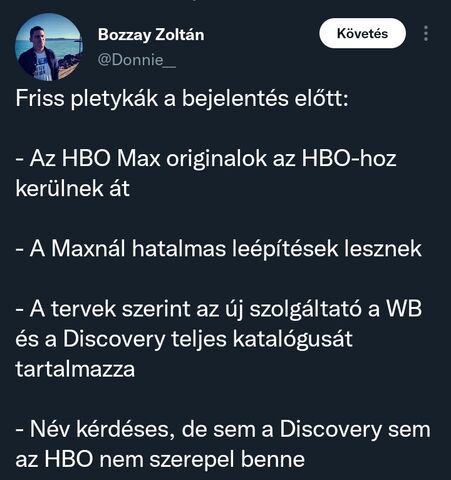The height and width of the screenshot is (480, 451).
Task: Click the @Donnie_ handle
Action: [137, 60]
